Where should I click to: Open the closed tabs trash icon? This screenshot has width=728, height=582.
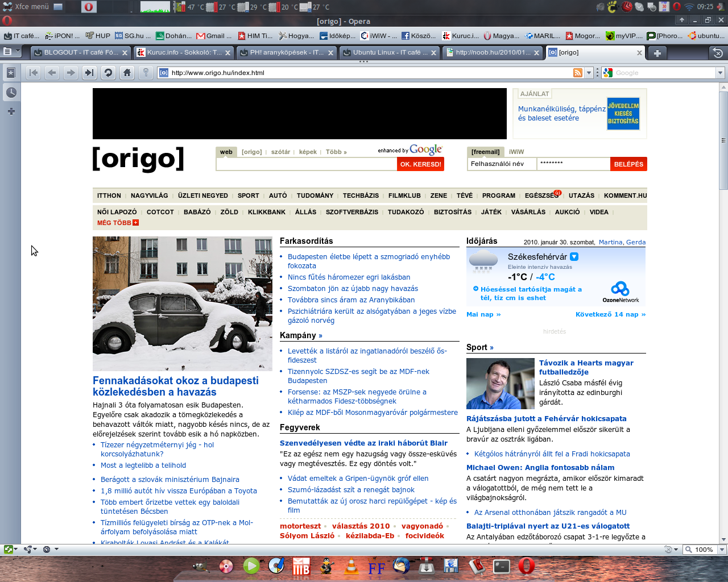click(718, 53)
